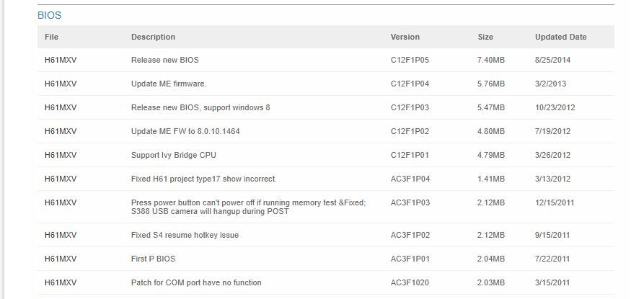Click the 8/25/2014 updated date cell
Viewport: 644px width, 299px height.
coord(552,60)
